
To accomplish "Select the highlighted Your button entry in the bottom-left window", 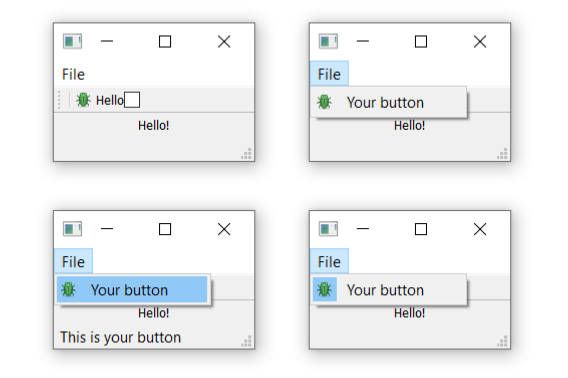I will (132, 290).
